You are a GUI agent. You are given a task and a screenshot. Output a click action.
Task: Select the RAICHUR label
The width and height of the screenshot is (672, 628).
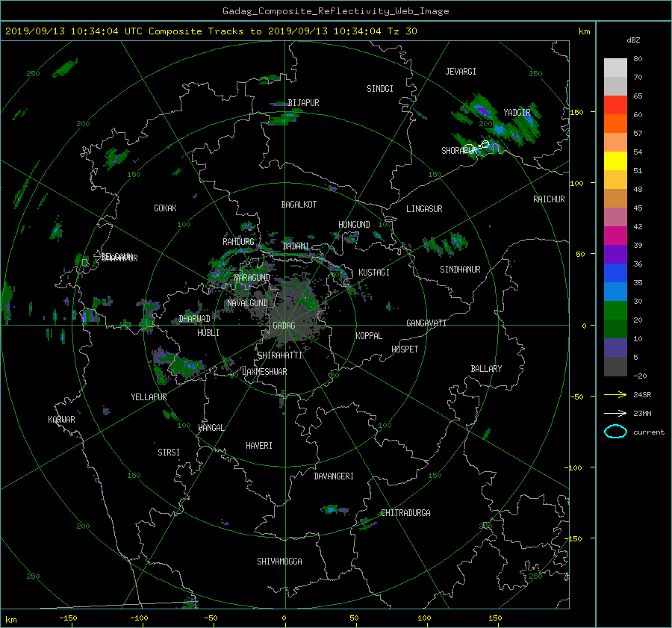[549, 199]
